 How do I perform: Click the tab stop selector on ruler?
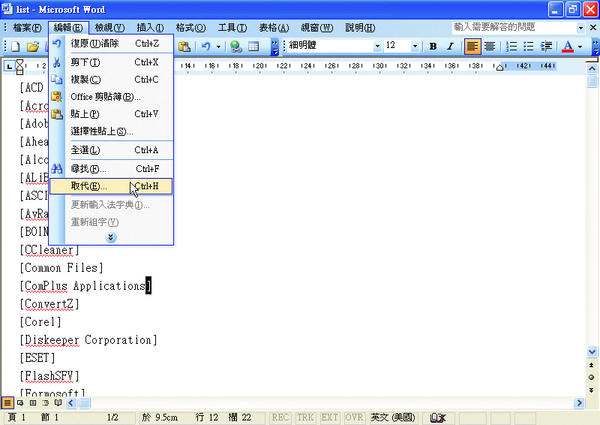(x=10, y=66)
